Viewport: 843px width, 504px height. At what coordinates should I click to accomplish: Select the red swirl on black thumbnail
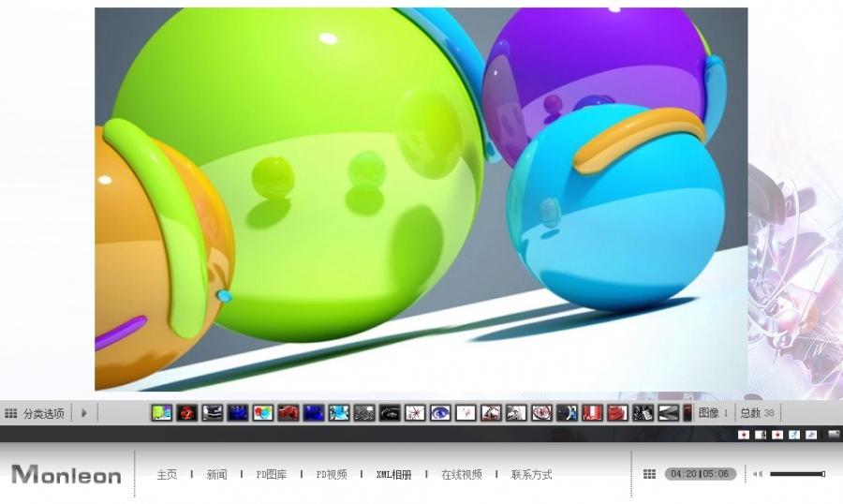(187, 412)
